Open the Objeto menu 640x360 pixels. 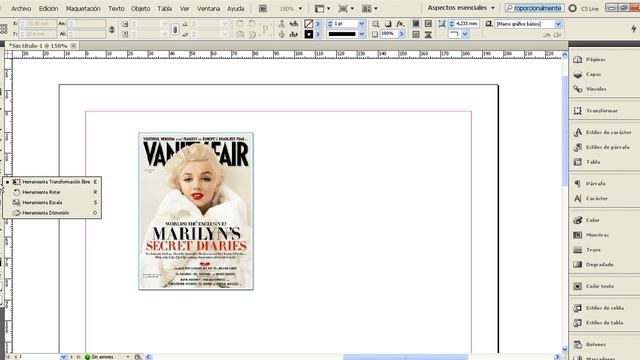140,8
